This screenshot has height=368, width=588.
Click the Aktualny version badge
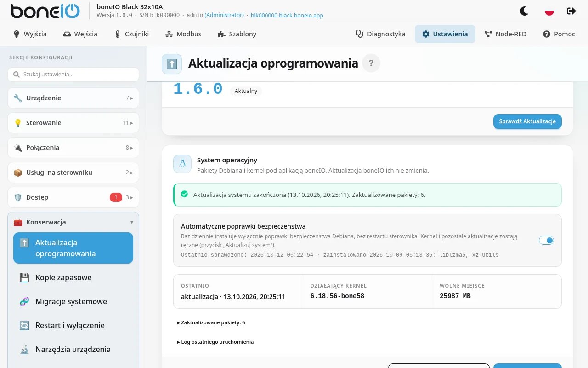[246, 91]
